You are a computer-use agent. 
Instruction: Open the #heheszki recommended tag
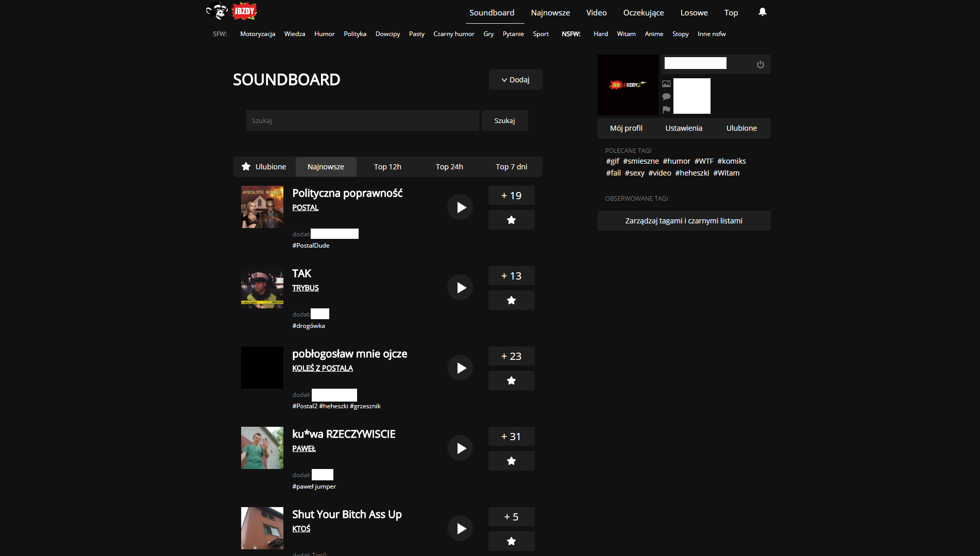click(692, 173)
